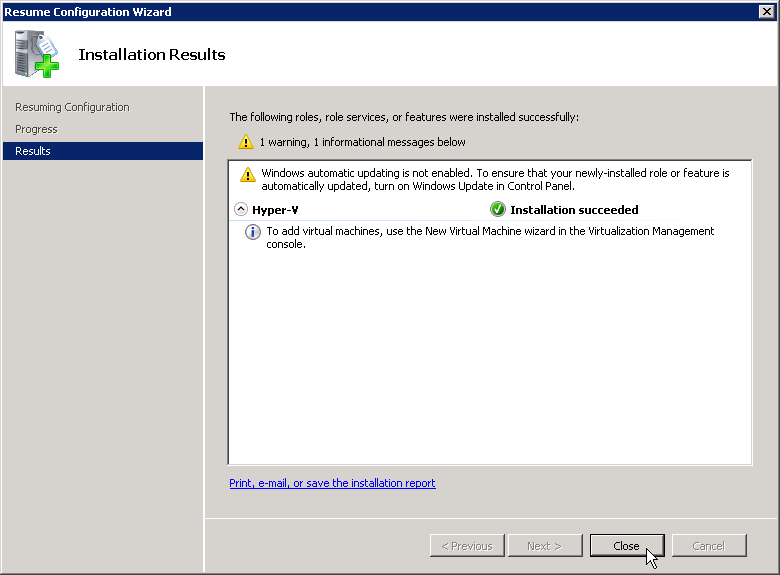Click the 'Installation succeeded' status text
This screenshot has height=575, width=780.
point(574,210)
